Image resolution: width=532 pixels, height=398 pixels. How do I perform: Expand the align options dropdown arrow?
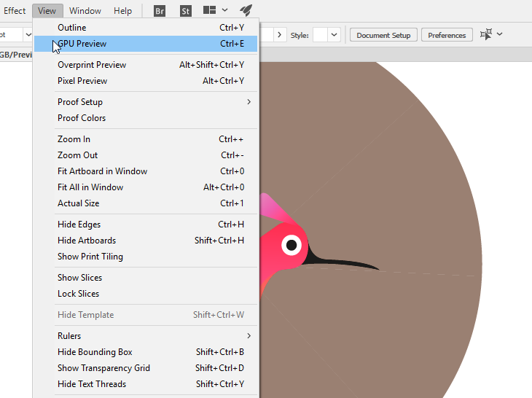(x=499, y=34)
